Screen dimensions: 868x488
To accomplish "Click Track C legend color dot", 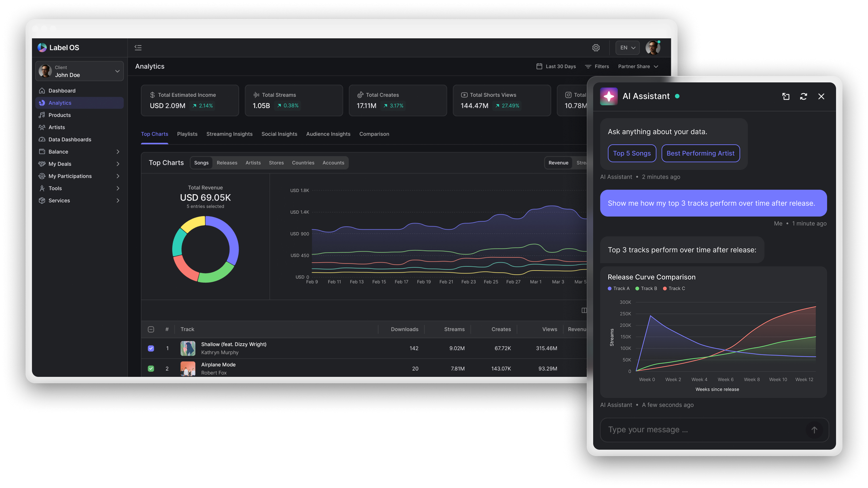I will tap(665, 288).
